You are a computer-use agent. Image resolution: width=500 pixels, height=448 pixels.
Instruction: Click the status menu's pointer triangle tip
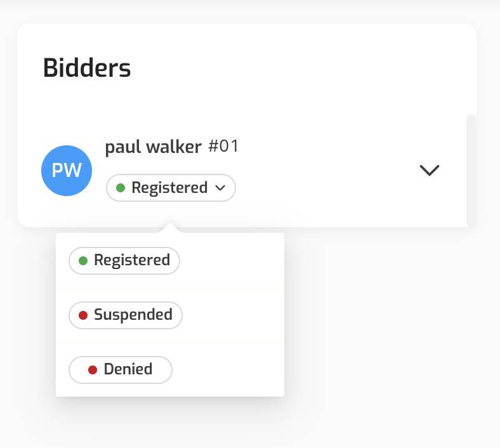pyautogui.click(x=170, y=225)
